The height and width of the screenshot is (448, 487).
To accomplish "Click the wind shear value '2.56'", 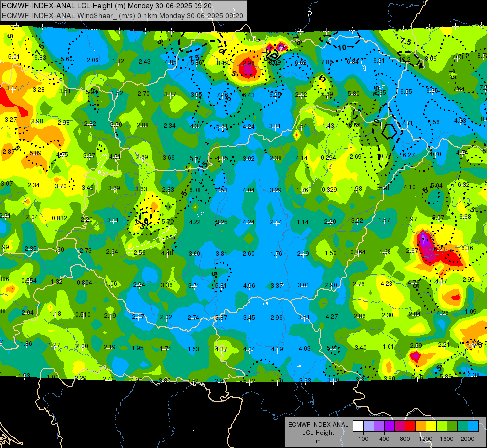I will tap(139, 252).
